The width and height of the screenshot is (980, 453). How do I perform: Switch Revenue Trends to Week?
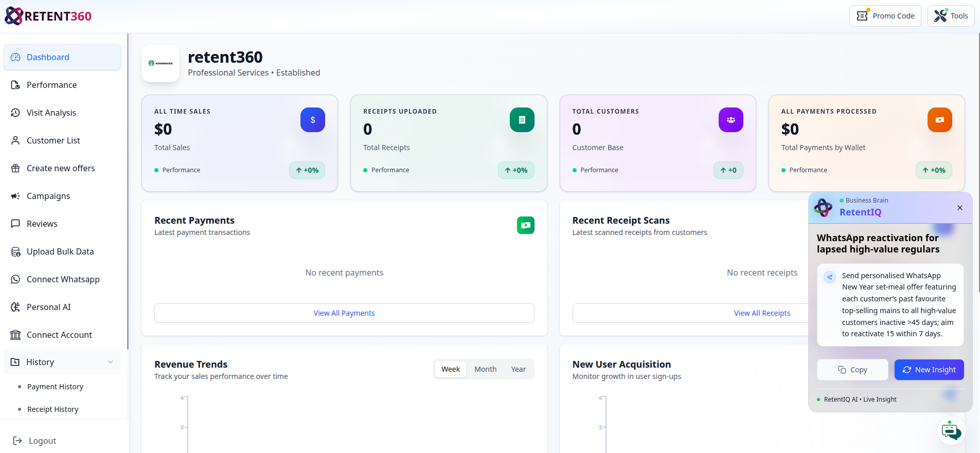[451, 369]
